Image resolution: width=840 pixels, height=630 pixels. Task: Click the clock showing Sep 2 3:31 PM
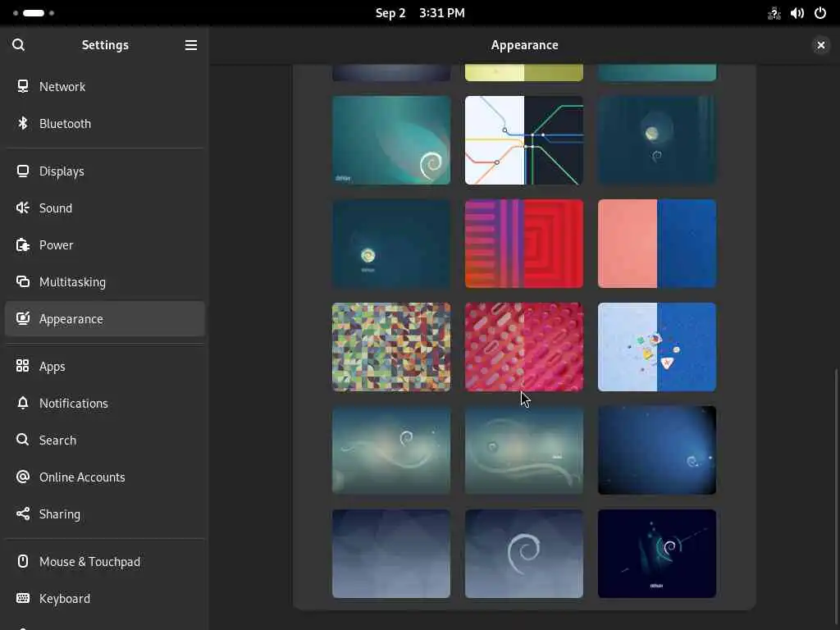(x=420, y=13)
